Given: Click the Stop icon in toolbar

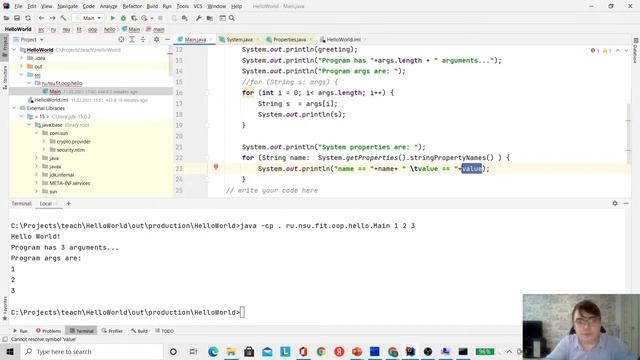Looking at the screenshot, I should [160, 18].
